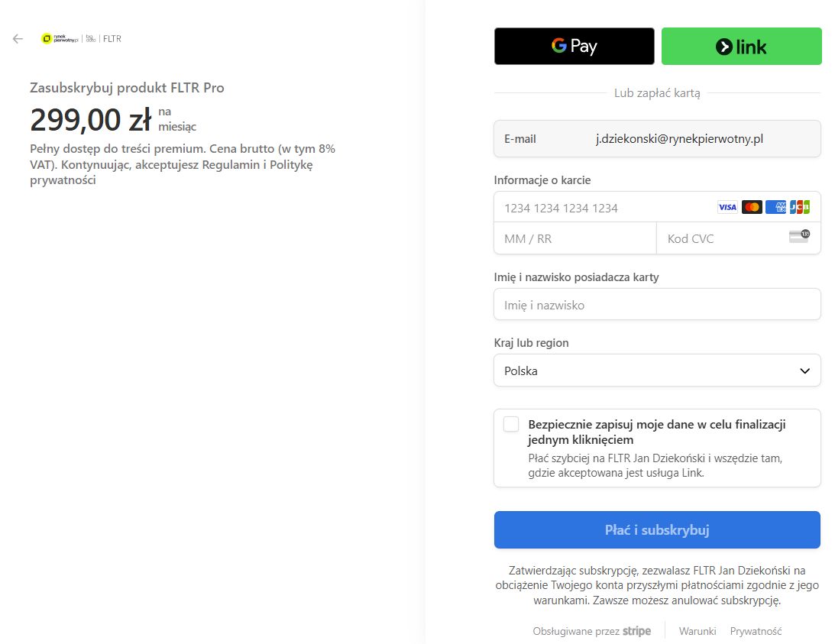
Task: Click the Kod CVC field
Action: 722,238
